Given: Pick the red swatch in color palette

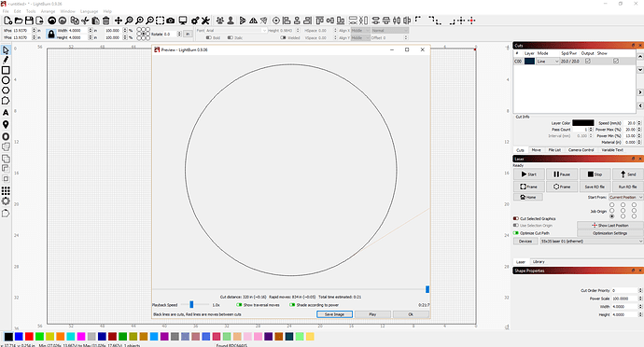Looking at the screenshot, I should click(x=29, y=337).
